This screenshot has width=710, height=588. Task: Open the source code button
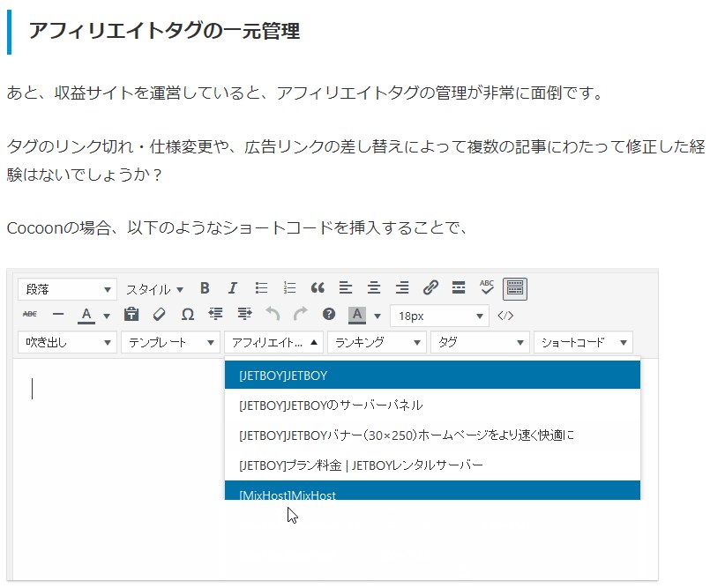505,316
